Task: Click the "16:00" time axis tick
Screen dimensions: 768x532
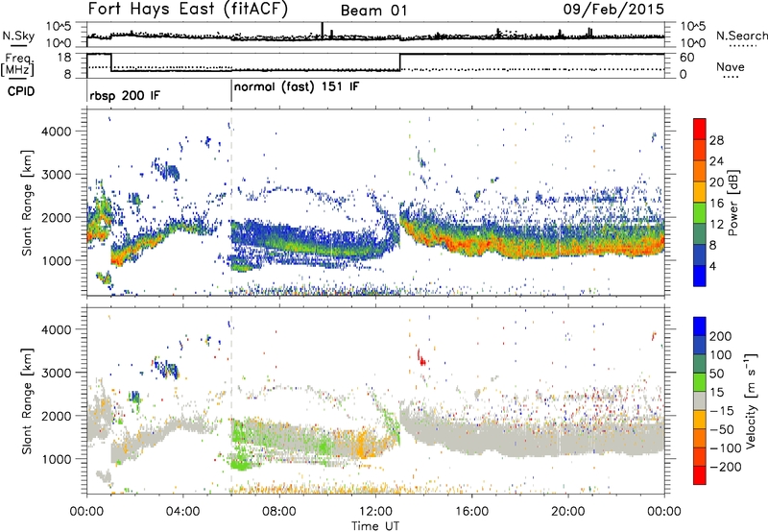Action: pyautogui.click(x=471, y=511)
